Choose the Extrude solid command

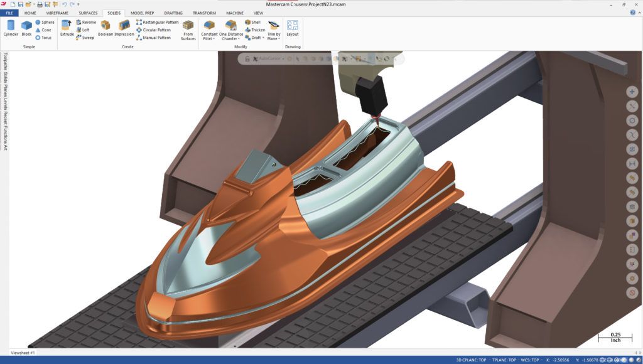point(67,27)
